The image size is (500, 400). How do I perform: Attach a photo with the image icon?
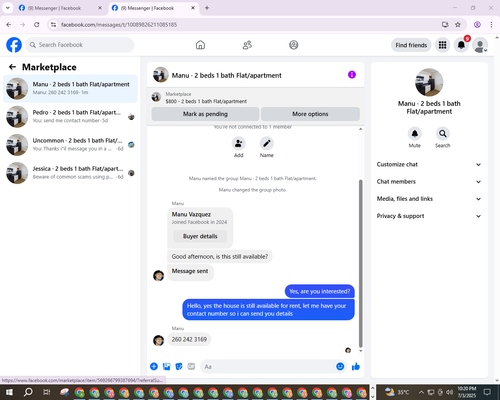click(x=166, y=367)
